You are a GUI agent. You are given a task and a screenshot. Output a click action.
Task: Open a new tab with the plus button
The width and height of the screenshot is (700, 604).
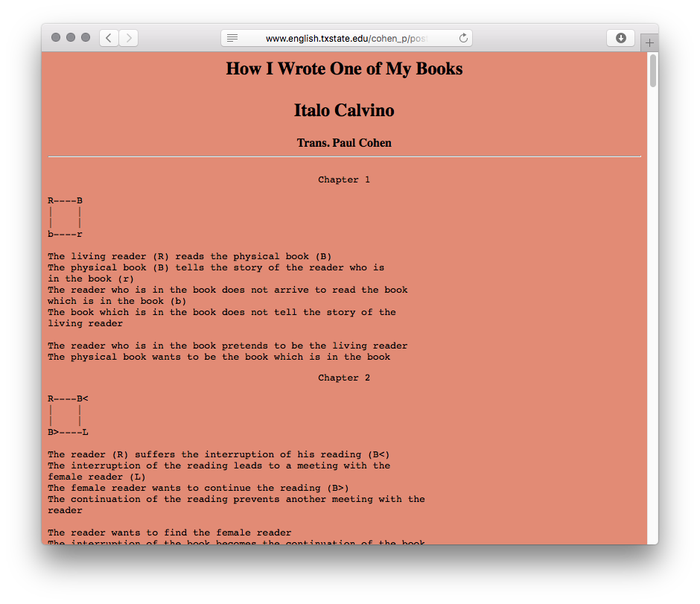pos(649,43)
